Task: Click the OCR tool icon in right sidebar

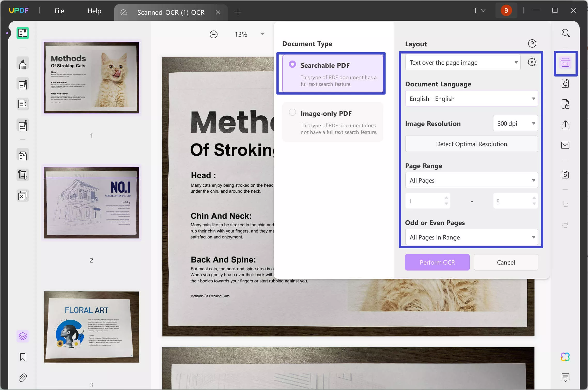Action: (565, 63)
